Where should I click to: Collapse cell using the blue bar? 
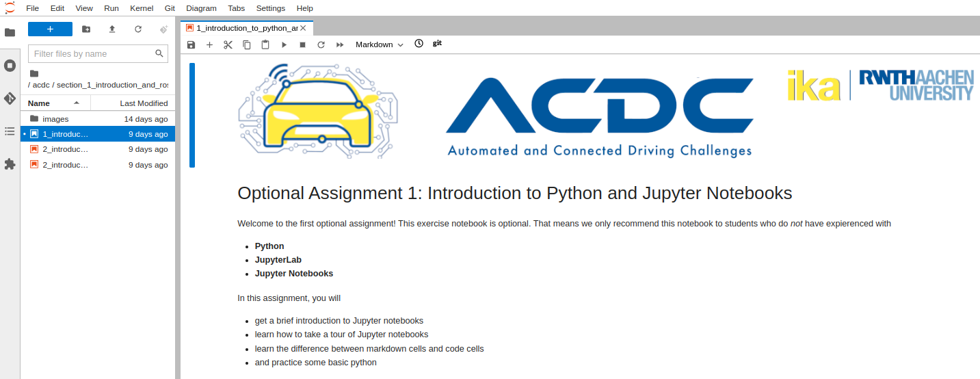192,115
